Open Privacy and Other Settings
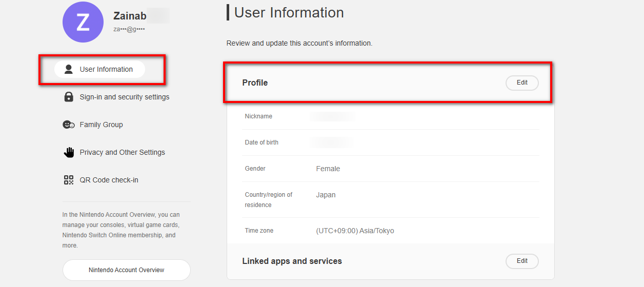 (122, 152)
